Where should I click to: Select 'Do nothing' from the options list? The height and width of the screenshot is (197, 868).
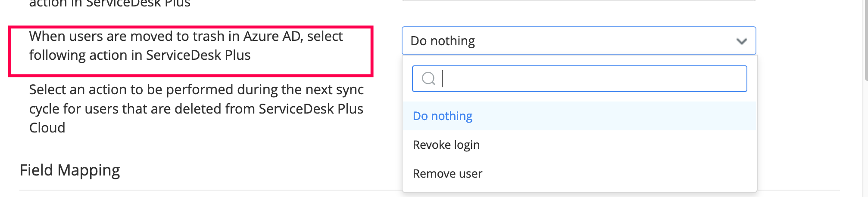click(x=579, y=116)
